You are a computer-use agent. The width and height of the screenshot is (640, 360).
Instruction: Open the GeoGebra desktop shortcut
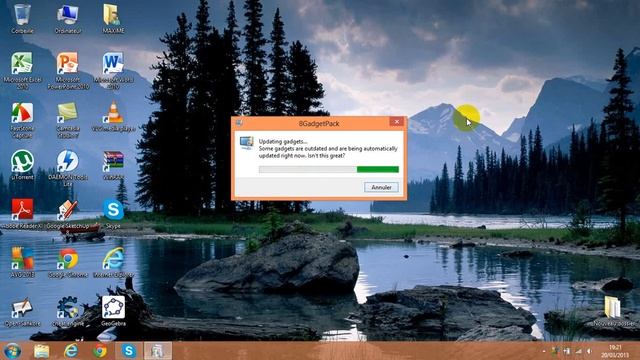(x=113, y=311)
